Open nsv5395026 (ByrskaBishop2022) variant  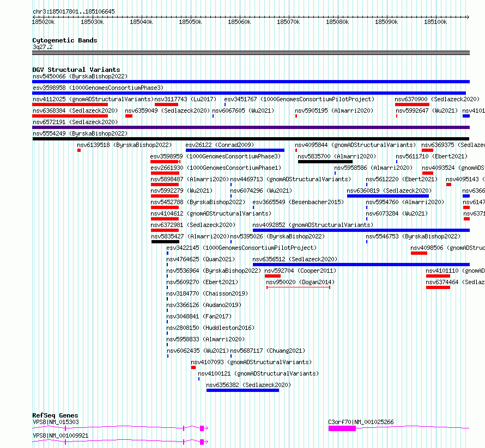tap(277, 236)
